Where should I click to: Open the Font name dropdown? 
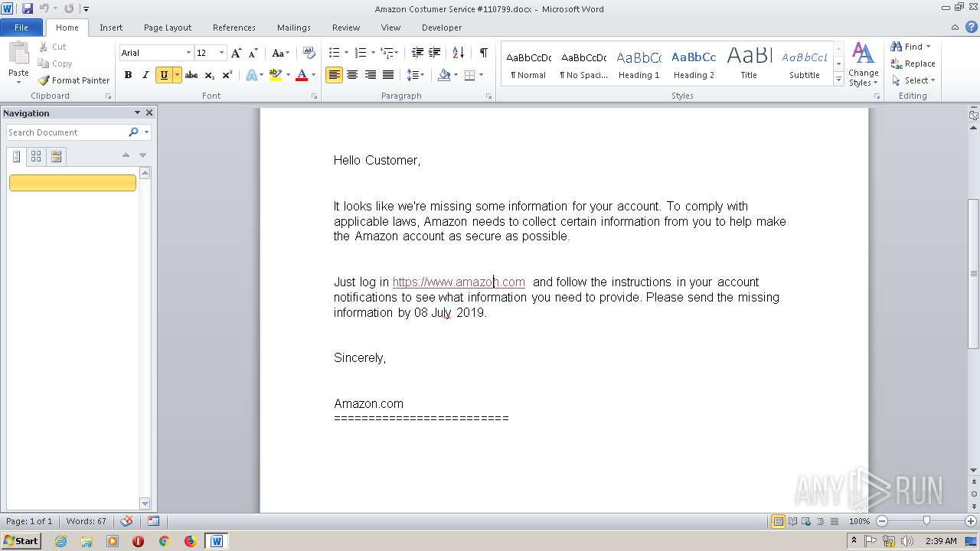pos(188,53)
